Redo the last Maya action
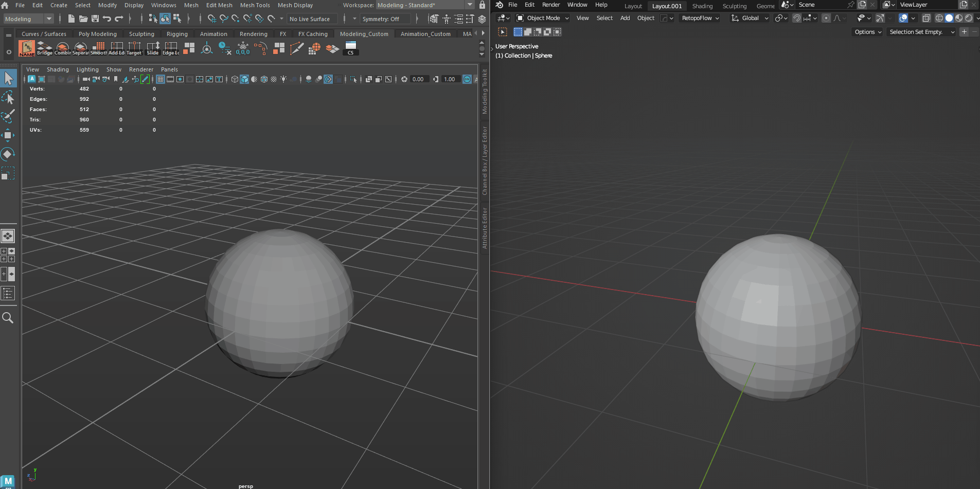980x489 pixels. coord(119,19)
